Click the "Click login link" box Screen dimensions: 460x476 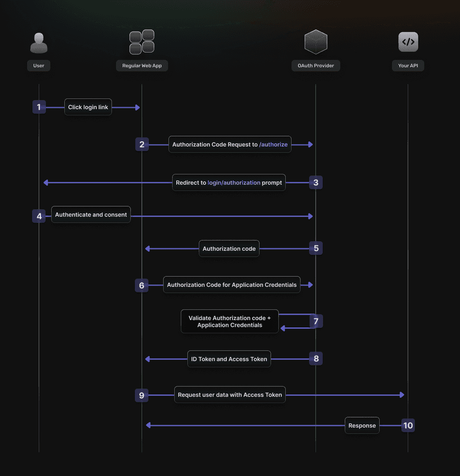pyautogui.click(x=88, y=107)
